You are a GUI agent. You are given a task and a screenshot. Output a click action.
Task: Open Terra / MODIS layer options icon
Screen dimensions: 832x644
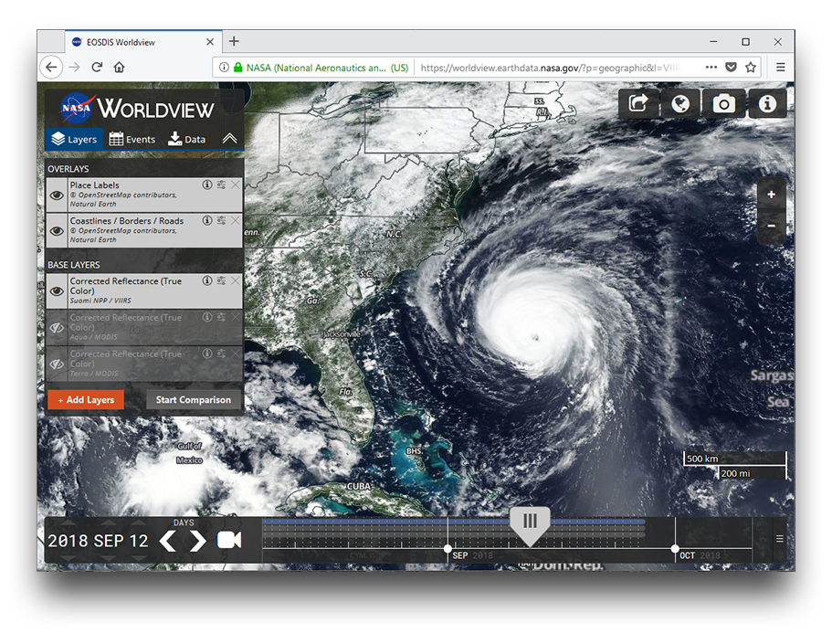(221, 354)
